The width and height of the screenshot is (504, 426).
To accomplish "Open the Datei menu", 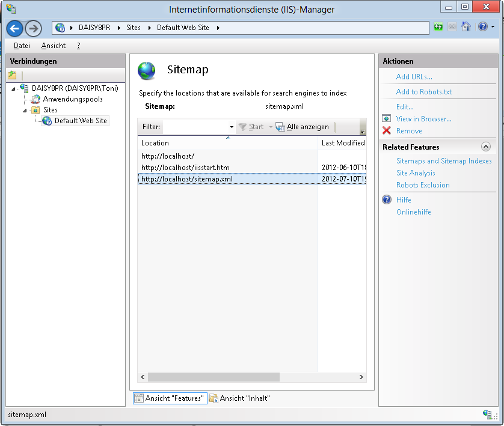I will tap(22, 46).
